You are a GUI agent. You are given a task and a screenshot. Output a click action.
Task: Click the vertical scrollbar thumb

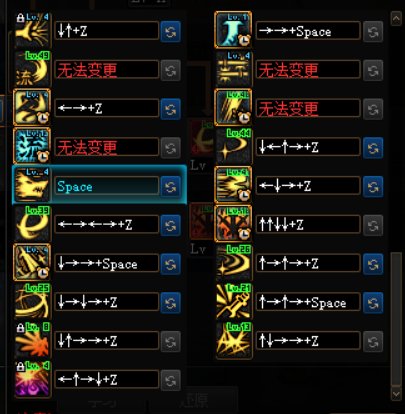pos(396,319)
